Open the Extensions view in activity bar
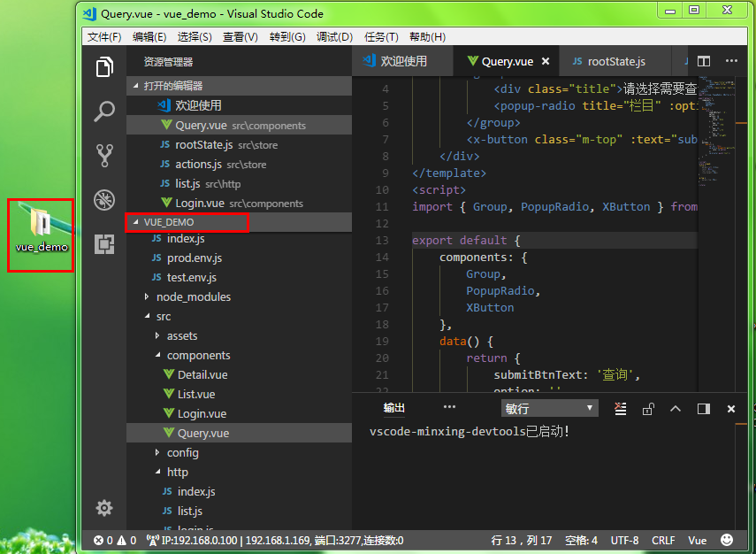 (104, 244)
